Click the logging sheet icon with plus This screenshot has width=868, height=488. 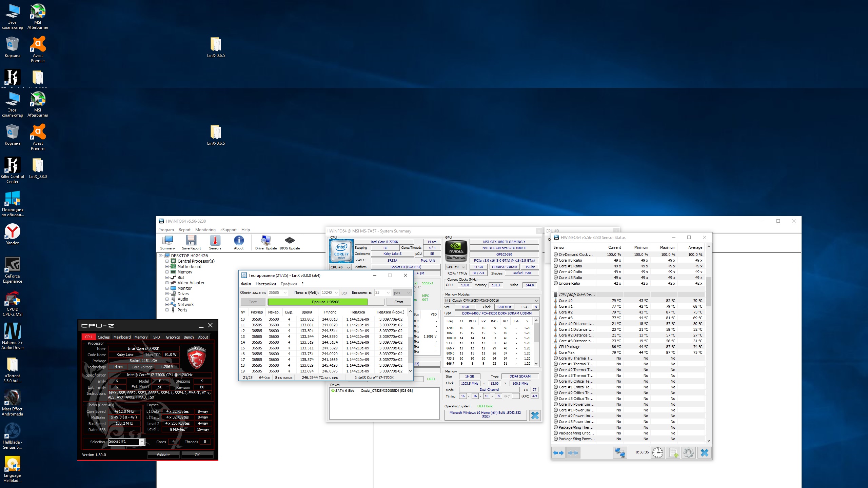pos(673,452)
